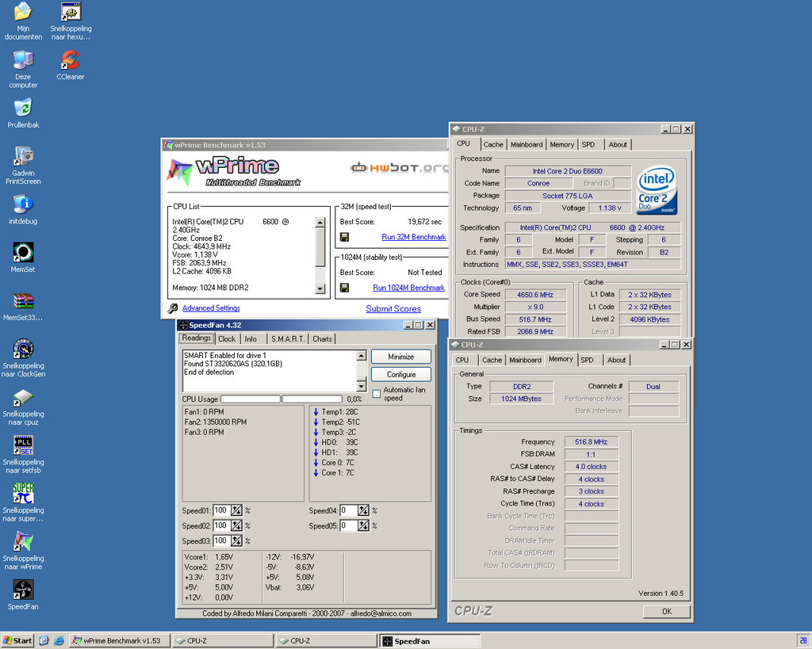Click the Speed04 spinner control
Screen dimensions: 812x649
click(x=363, y=511)
